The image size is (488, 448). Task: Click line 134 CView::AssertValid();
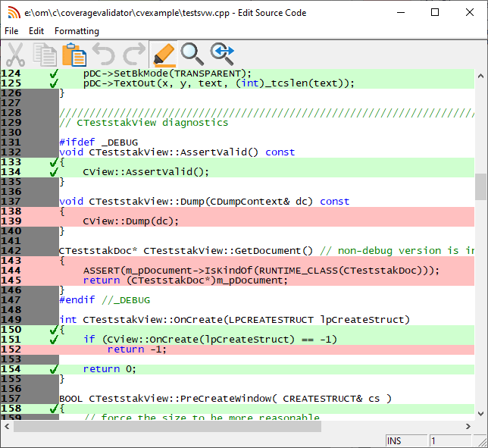pyautogui.click(x=146, y=172)
